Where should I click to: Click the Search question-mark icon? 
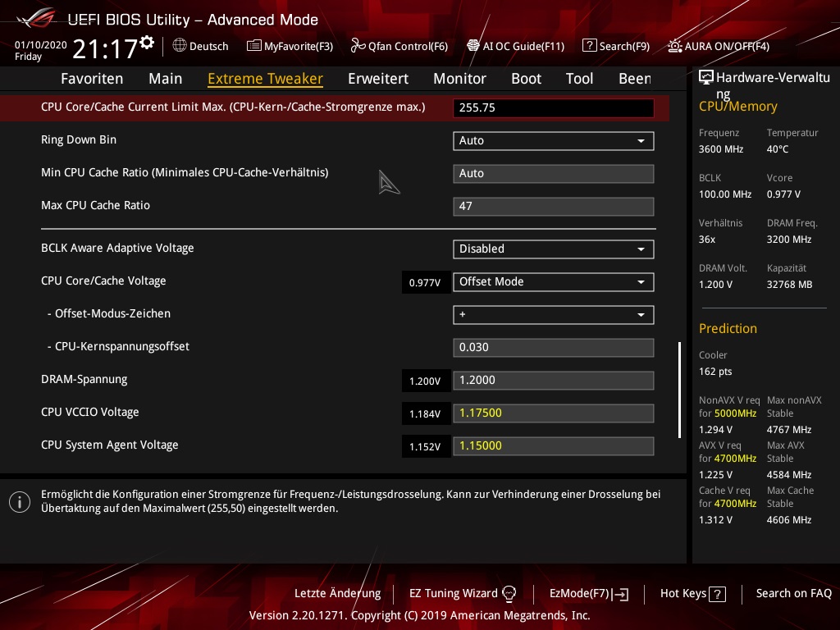[x=589, y=46]
